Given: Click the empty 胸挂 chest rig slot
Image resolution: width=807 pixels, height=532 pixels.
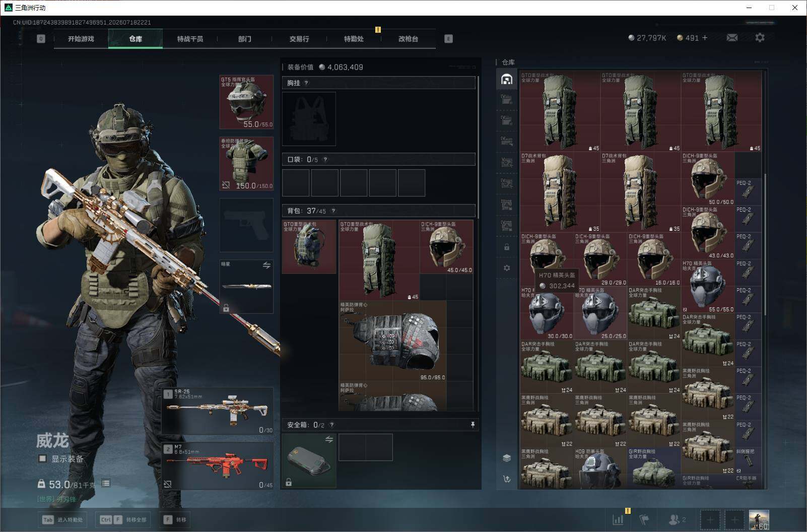Looking at the screenshot, I should pos(309,119).
